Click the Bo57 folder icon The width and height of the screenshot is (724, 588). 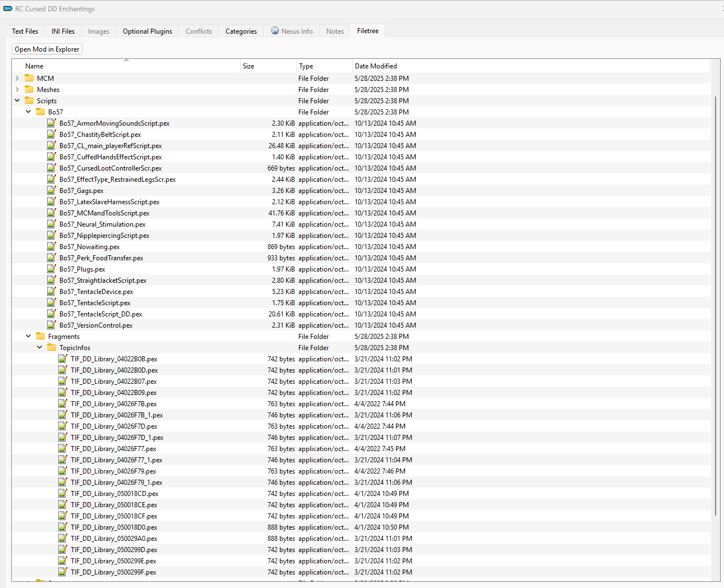[x=40, y=112]
